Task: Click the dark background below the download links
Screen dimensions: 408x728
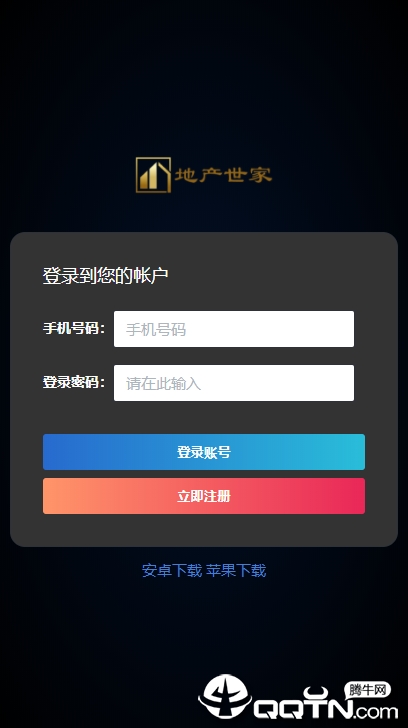Action: [204, 624]
